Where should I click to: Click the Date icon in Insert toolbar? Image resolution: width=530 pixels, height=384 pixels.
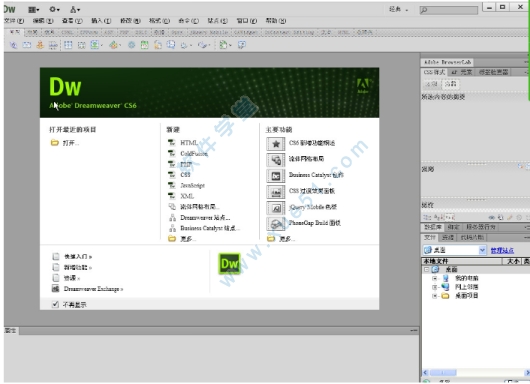click(145, 45)
